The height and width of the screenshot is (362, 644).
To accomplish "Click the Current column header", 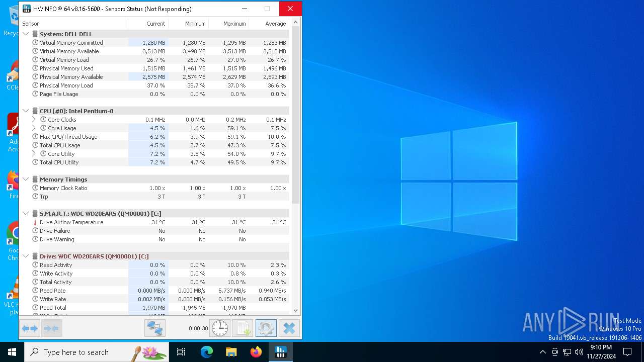I will pyautogui.click(x=148, y=24).
